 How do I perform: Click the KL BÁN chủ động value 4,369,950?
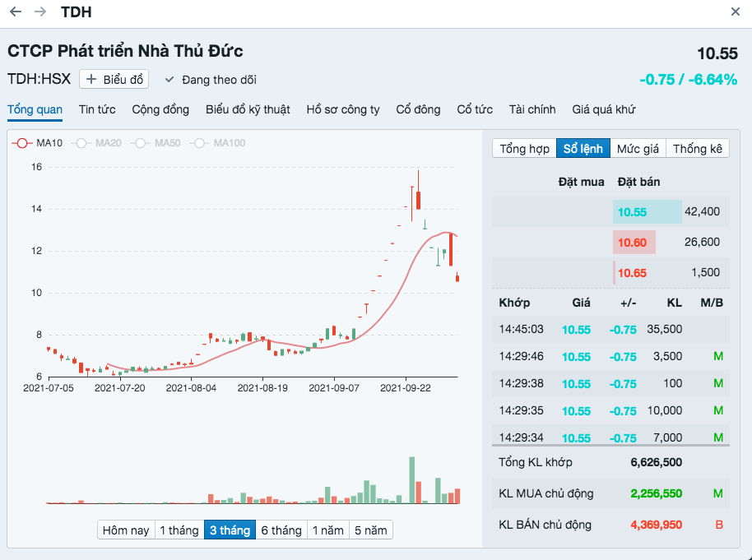(x=656, y=525)
